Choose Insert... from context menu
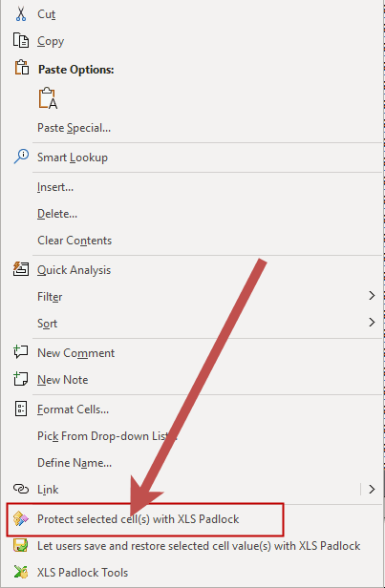Screen dimensions: 385x588 click(55, 187)
